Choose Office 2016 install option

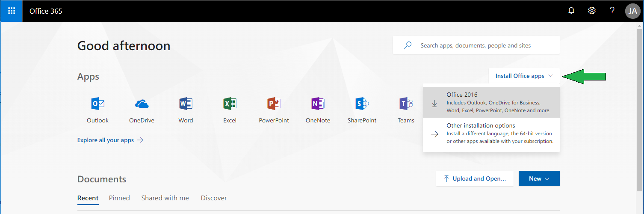pos(491,102)
